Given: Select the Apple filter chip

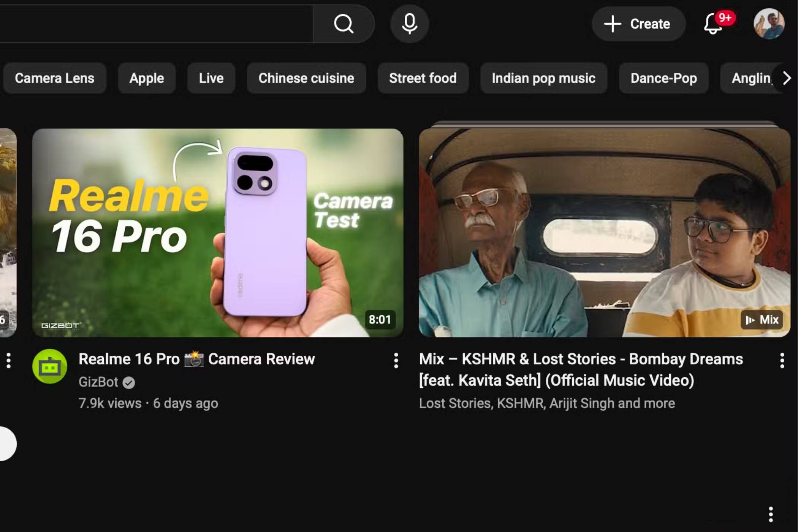Looking at the screenshot, I should (147, 78).
